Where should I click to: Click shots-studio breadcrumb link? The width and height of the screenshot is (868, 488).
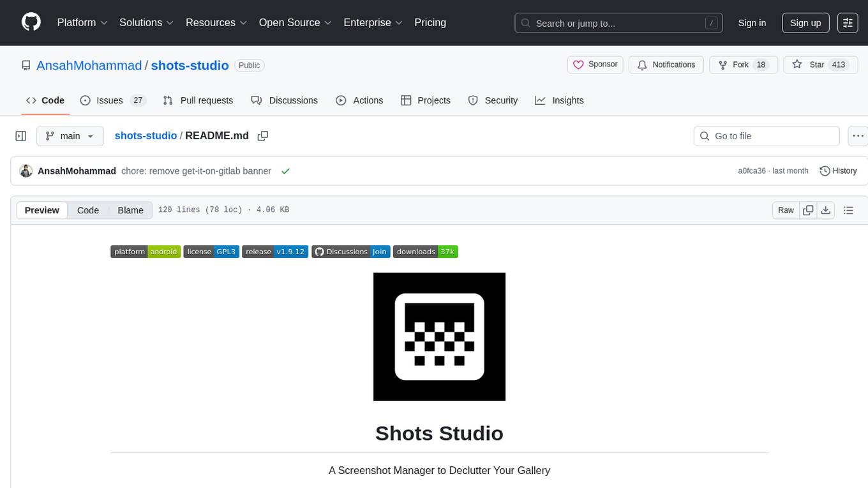pos(146,135)
